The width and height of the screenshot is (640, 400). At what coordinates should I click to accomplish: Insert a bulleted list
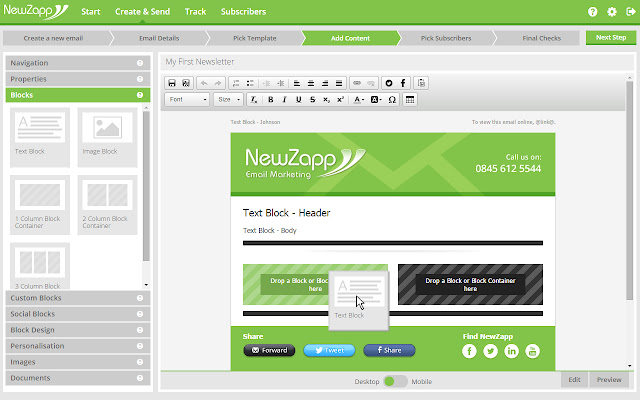point(250,83)
